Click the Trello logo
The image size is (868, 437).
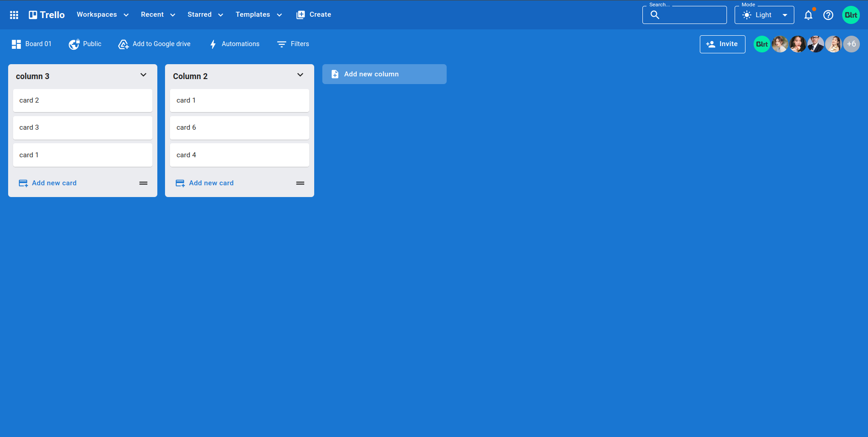[47, 15]
